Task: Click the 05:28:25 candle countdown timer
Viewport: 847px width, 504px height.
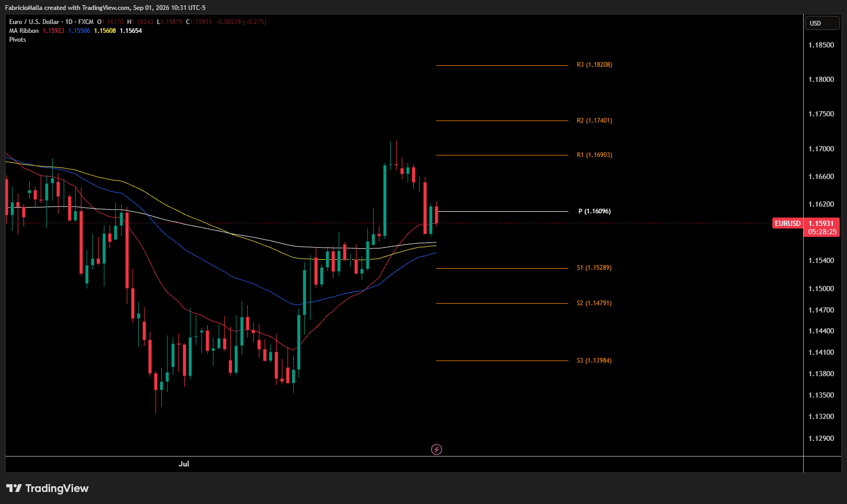Action: point(822,232)
